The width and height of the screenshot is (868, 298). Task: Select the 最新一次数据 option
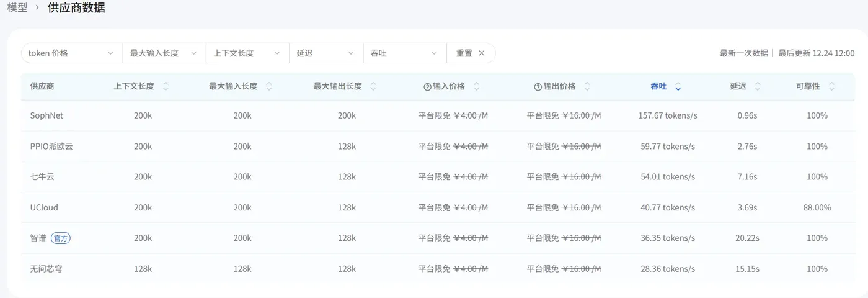[743, 53]
